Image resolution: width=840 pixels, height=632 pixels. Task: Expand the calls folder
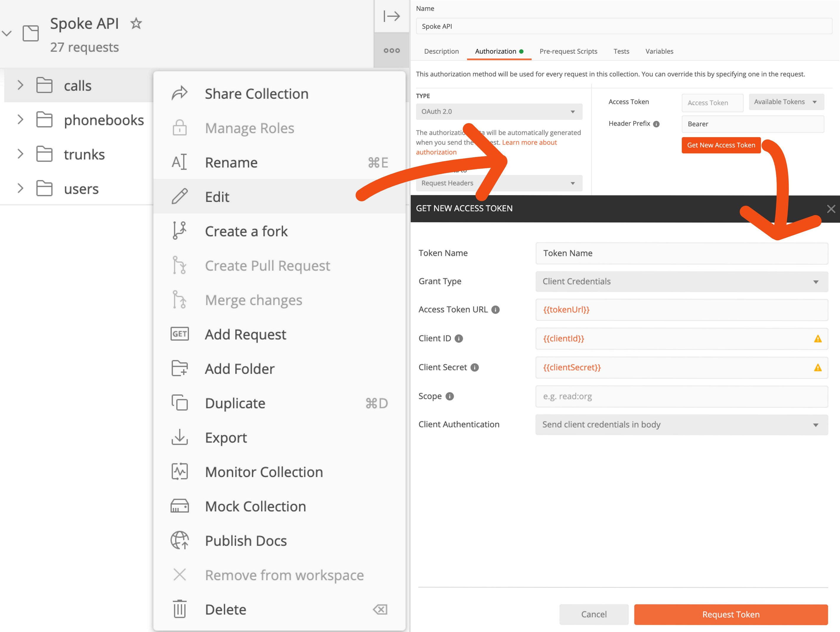tap(20, 85)
